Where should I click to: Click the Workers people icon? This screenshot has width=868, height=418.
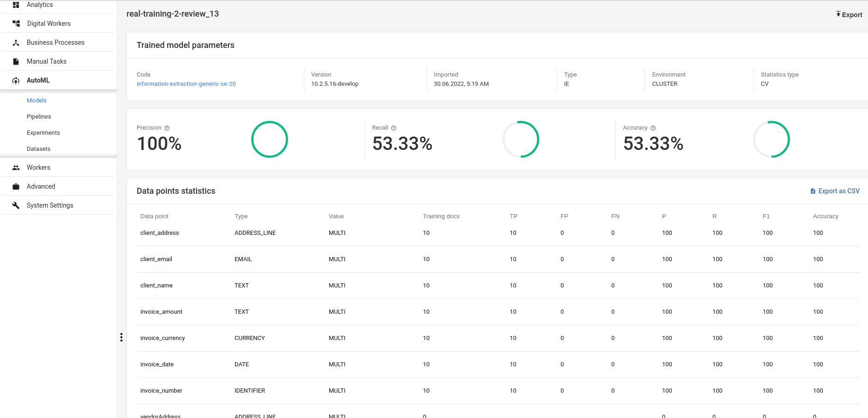coord(16,167)
